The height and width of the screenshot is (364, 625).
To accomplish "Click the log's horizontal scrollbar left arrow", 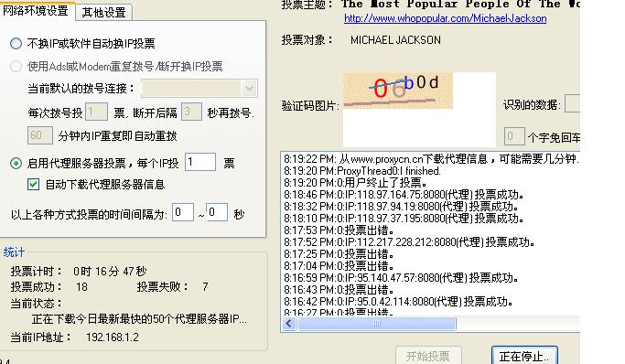I will click(x=289, y=324).
